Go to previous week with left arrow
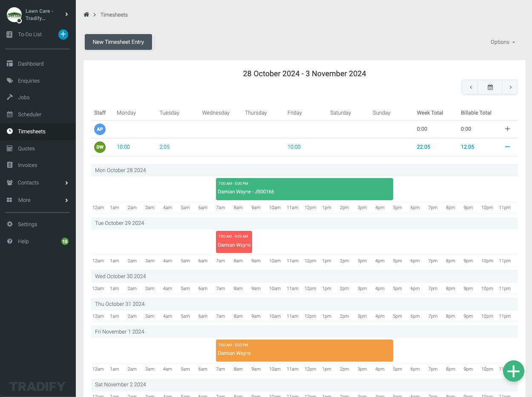This screenshot has width=532, height=397. click(x=470, y=87)
